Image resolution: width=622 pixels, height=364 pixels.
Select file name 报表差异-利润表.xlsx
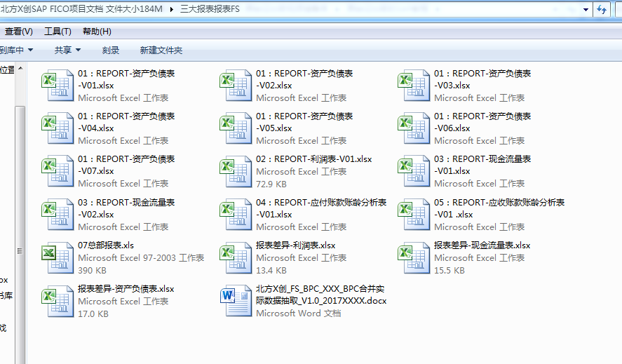(295, 245)
